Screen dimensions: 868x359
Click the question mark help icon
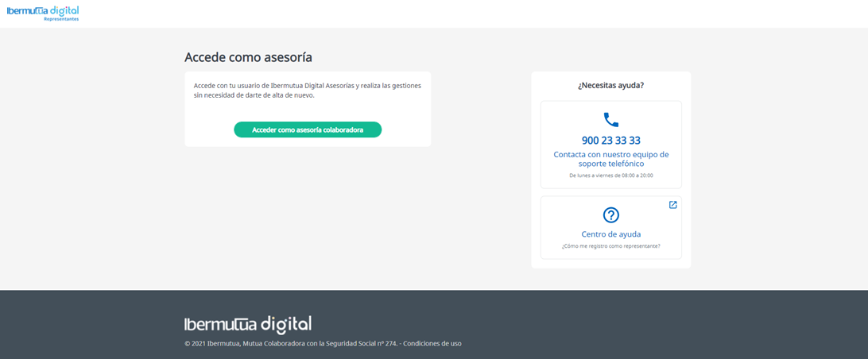(610, 215)
